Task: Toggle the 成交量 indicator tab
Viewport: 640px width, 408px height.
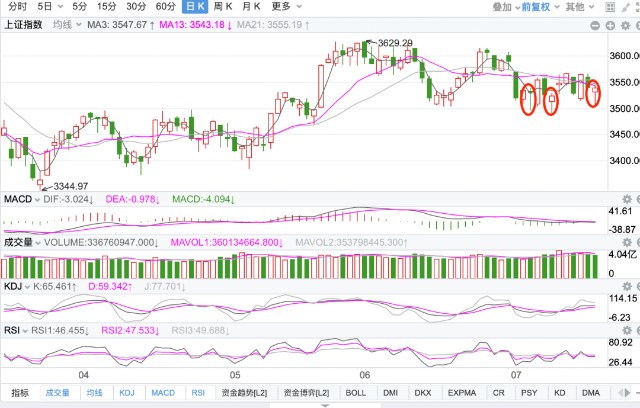Action: pyautogui.click(x=58, y=392)
